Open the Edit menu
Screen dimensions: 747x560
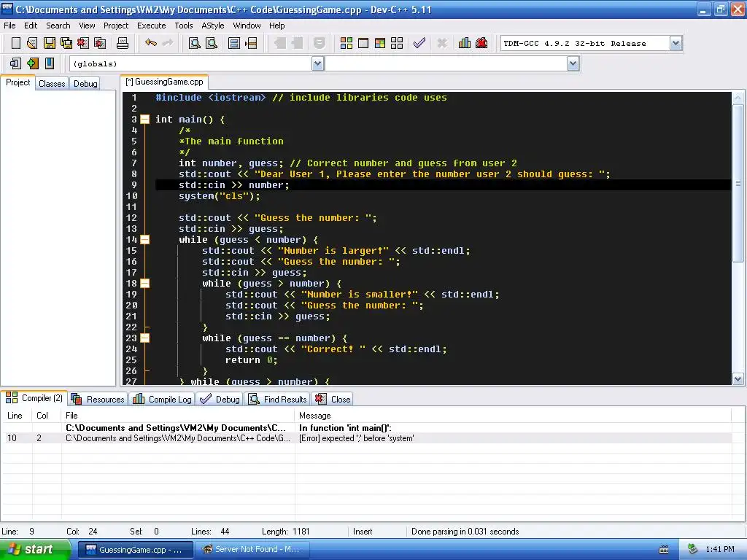31,26
